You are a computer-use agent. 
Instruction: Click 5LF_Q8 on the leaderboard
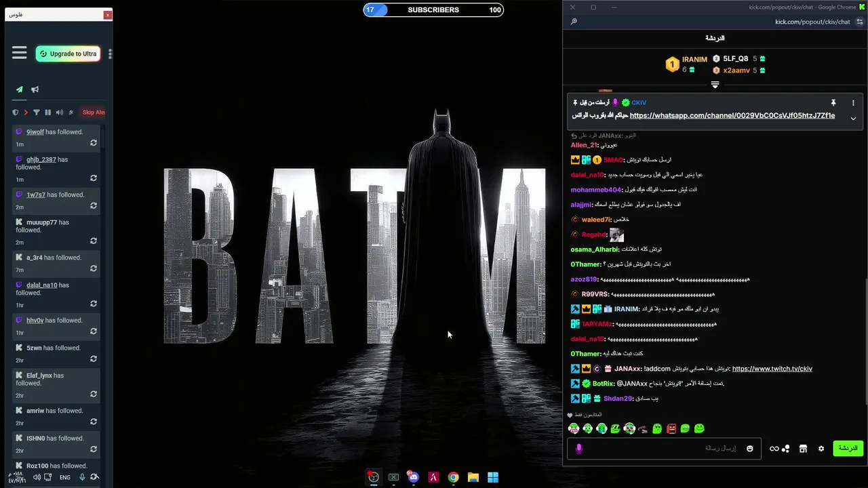(x=736, y=59)
